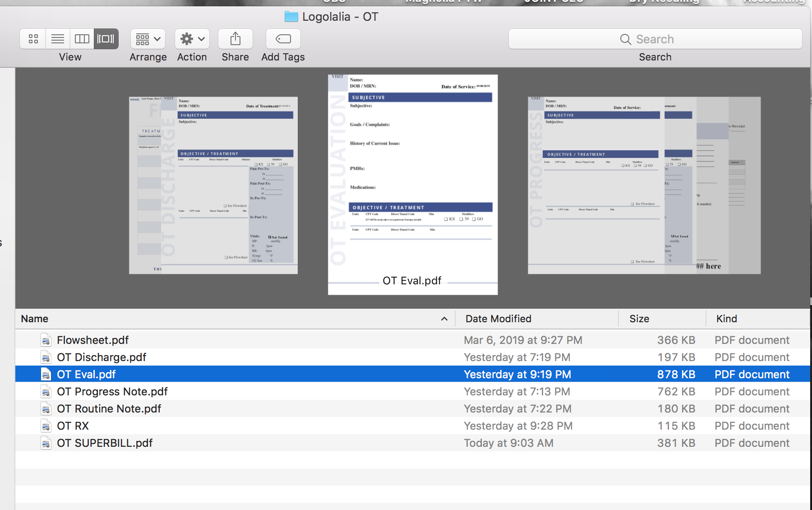Toggle sort direction arrow in Name column
Viewport: 812px width, 510px height.
click(x=444, y=319)
